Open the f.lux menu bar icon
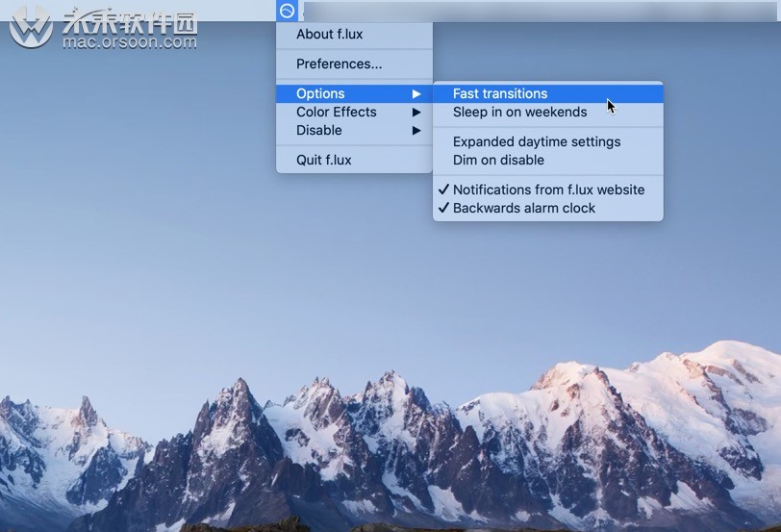 click(287, 11)
